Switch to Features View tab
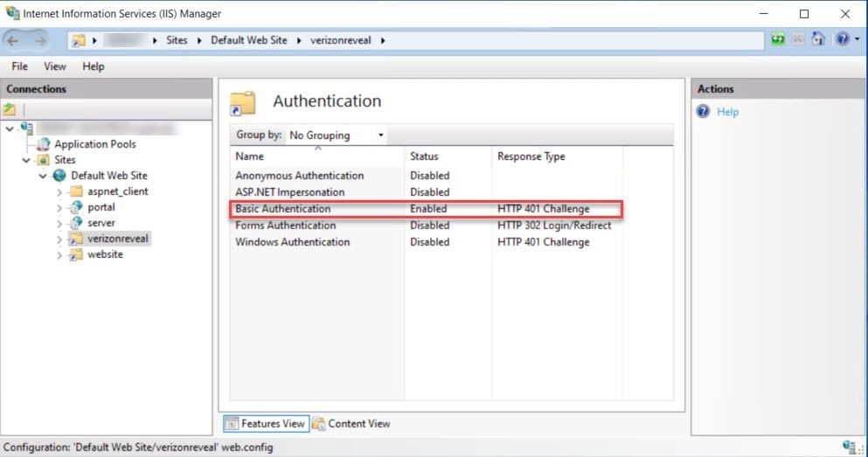Image resolution: width=868 pixels, height=457 pixels. click(x=266, y=424)
